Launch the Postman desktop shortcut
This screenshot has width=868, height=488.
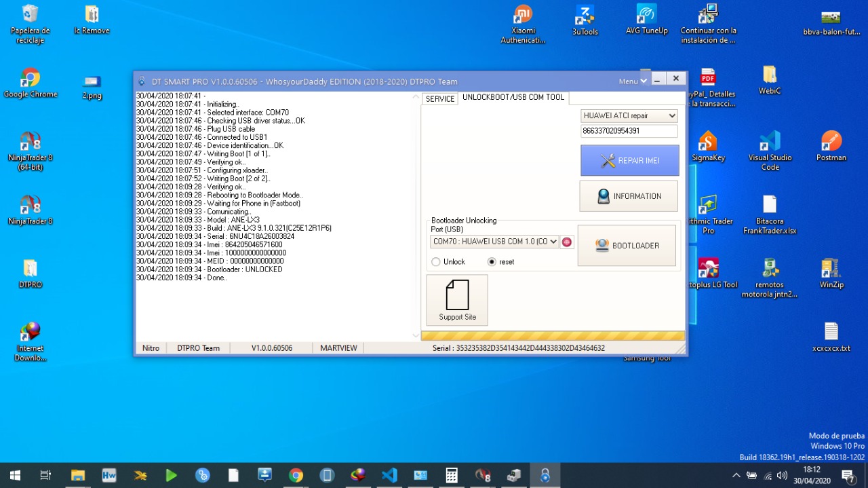click(x=831, y=146)
